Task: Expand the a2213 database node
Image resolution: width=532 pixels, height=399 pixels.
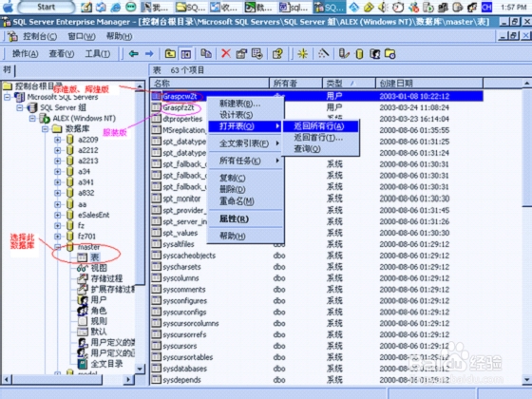Action: (x=57, y=161)
